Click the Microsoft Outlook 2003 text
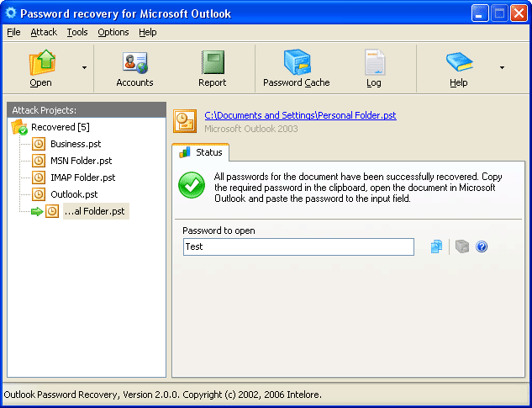532x408 pixels. tap(251, 129)
